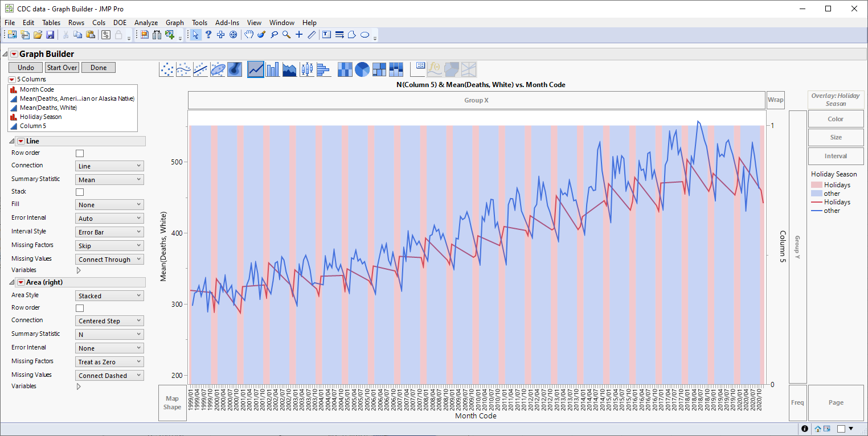Select the Magnifier zoom tool
The width and height of the screenshot is (868, 436).
pos(286,35)
